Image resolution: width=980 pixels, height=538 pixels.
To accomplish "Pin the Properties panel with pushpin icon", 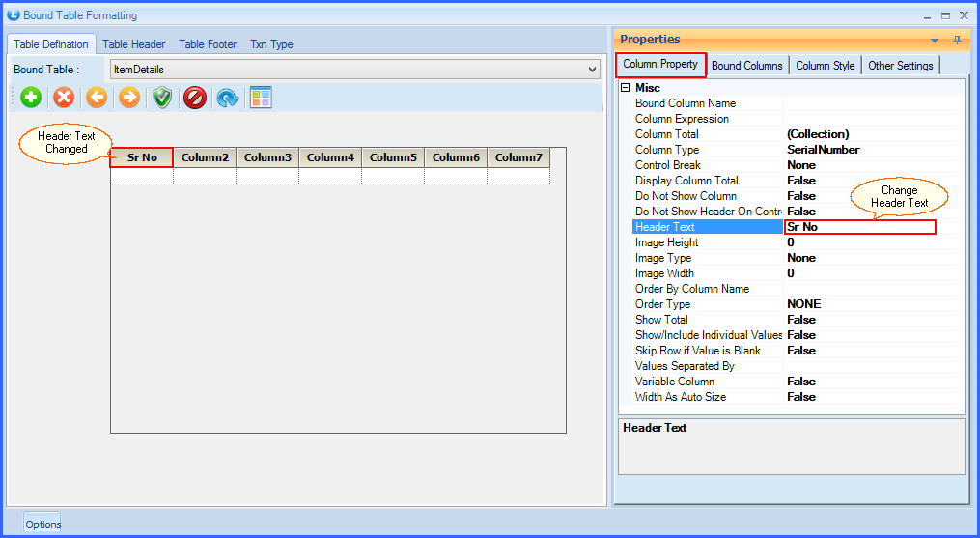I will [957, 40].
